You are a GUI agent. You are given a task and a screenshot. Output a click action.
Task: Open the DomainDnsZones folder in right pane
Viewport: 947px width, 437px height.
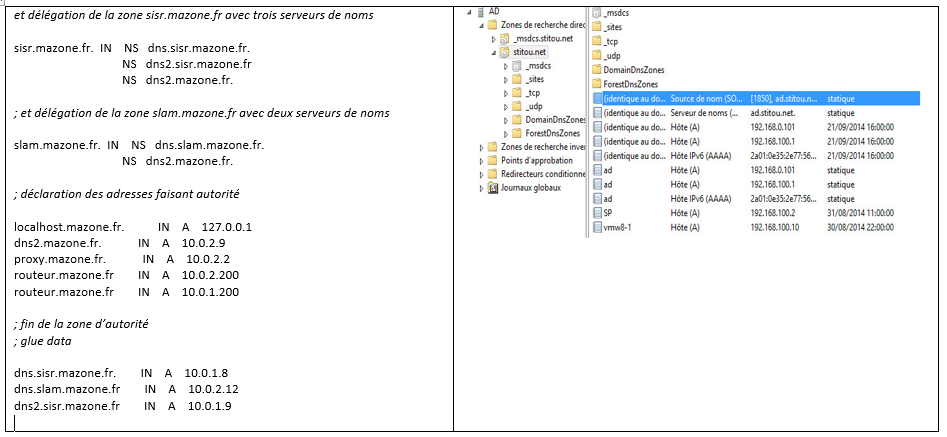(x=634, y=70)
